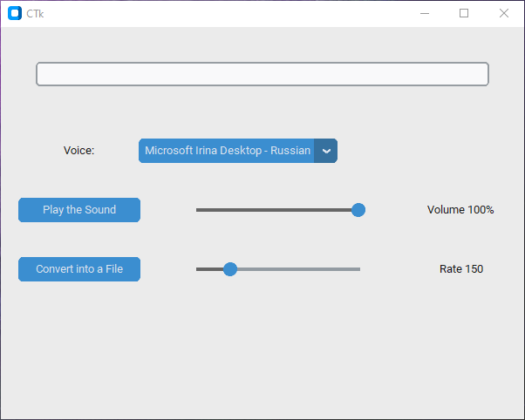Click the light gray unfilled Rate slider track

(x=298, y=269)
